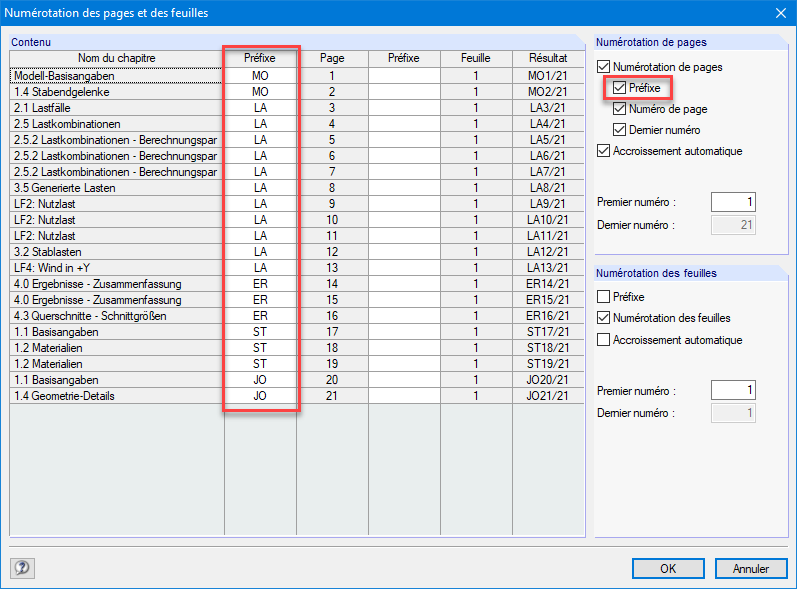Click the result cell MO1/21
797x589 pixels.
pos(548,76)
